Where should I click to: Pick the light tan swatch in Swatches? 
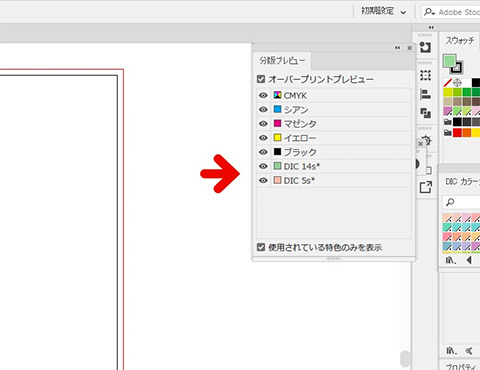[448, 101]
